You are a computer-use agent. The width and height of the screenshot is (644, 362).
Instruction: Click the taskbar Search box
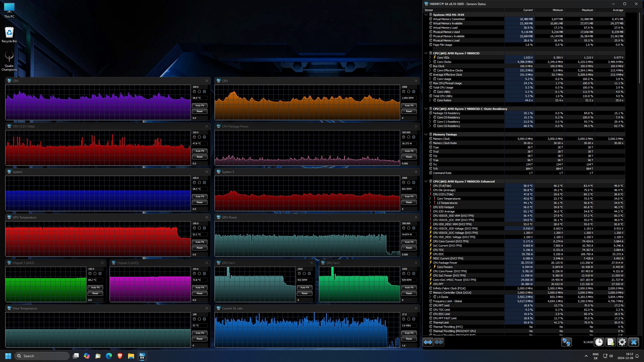[x=42, y=356]
